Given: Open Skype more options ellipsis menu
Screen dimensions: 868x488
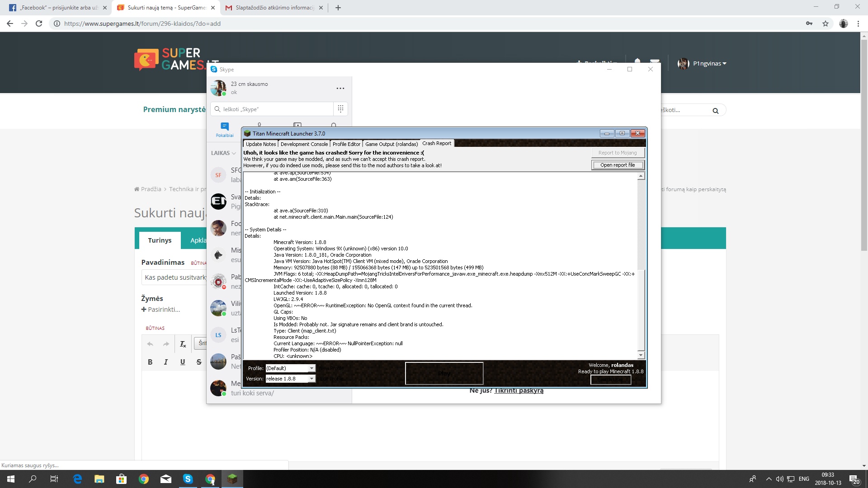Looking at the screenshot, I should [x=340, y=88].
